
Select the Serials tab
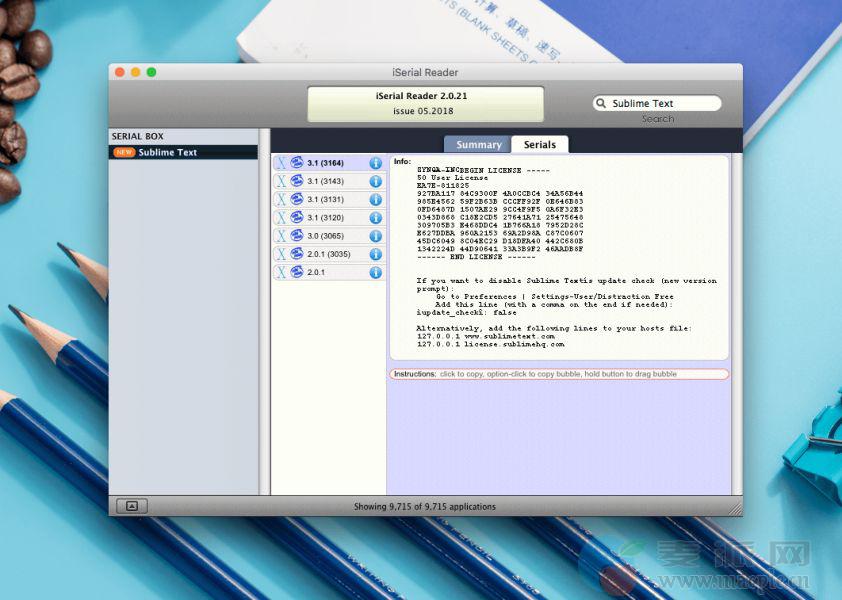pos(540,145)
